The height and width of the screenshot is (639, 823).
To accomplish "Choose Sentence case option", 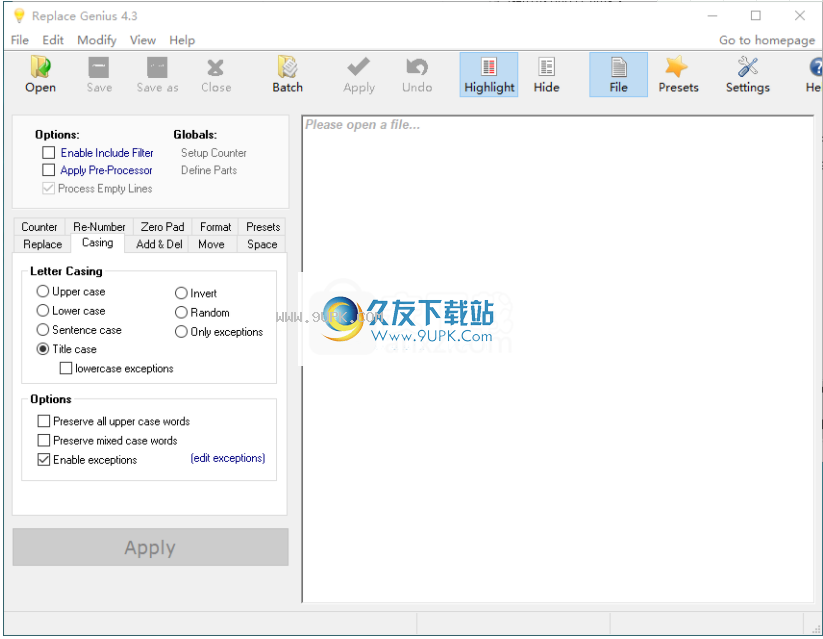I will pyautogui.click(x=43, y=330).
